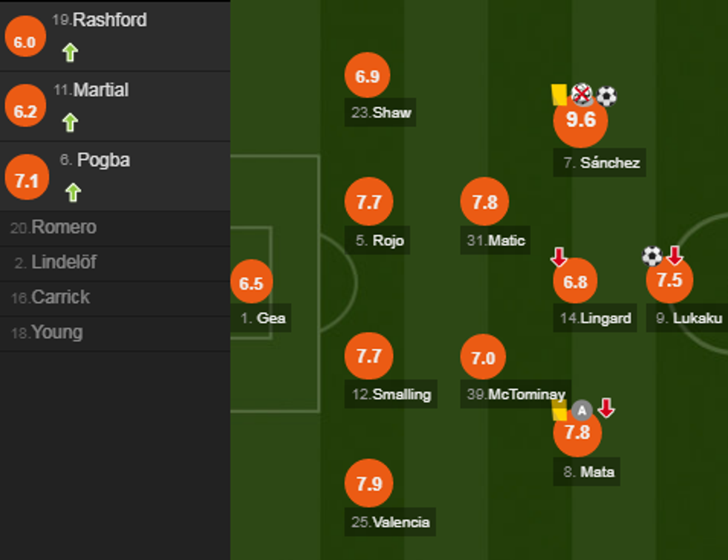Select Lindelöf from the substitutes list
The height and width of the screenshot is (560, 728).
click(x=63, y=262)
